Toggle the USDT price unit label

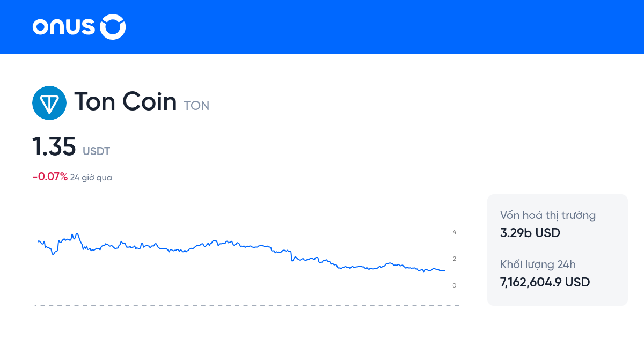point(97,151)
